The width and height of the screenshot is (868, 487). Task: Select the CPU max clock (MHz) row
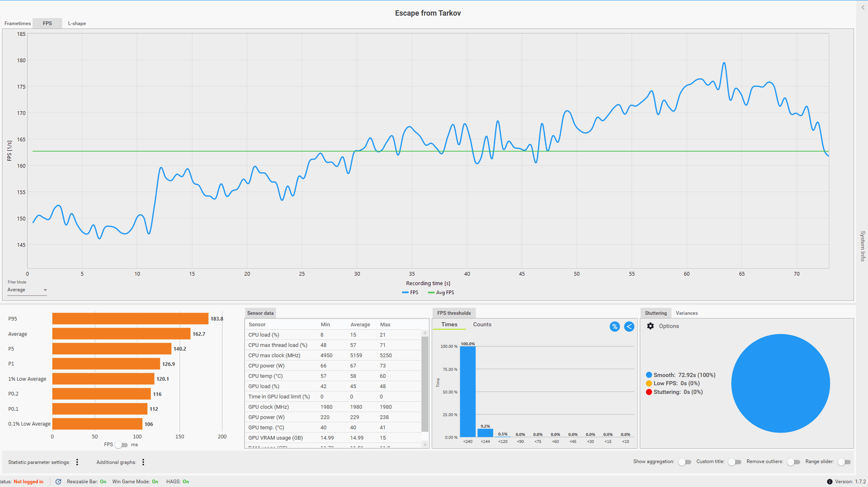tap(333, 356)
